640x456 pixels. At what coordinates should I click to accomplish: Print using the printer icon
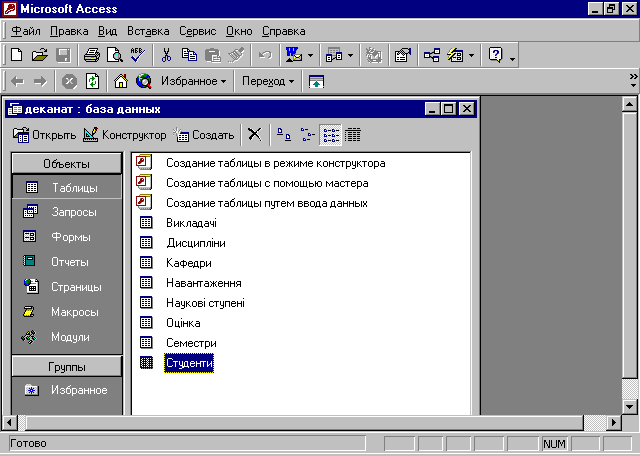(x=92, y=55)
